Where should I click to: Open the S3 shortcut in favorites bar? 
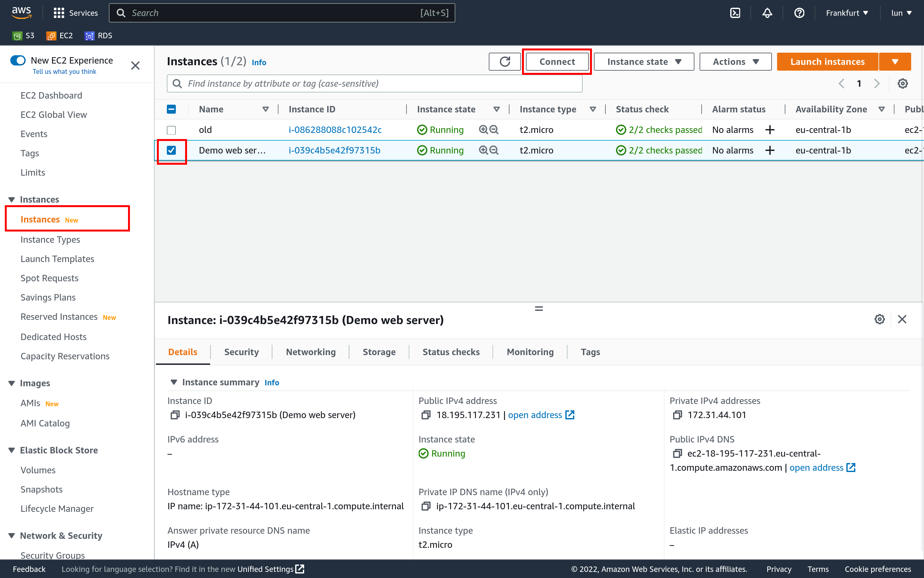tap(24, 36)
